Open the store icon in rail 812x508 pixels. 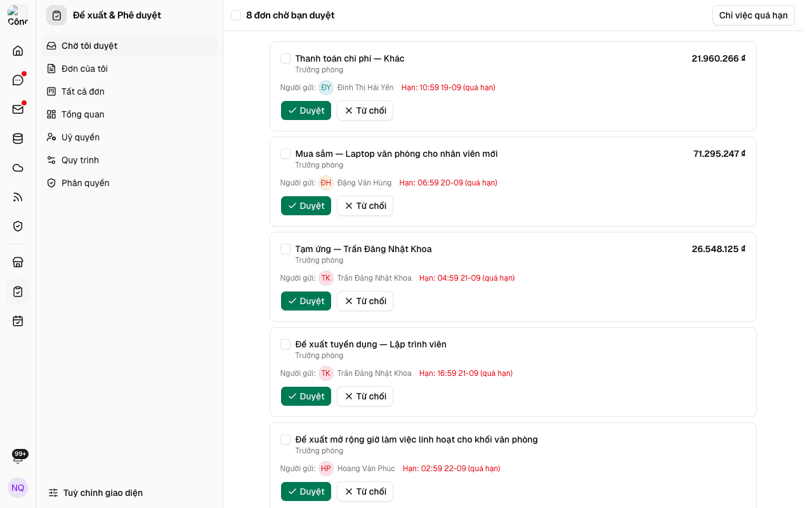point(18,262)
